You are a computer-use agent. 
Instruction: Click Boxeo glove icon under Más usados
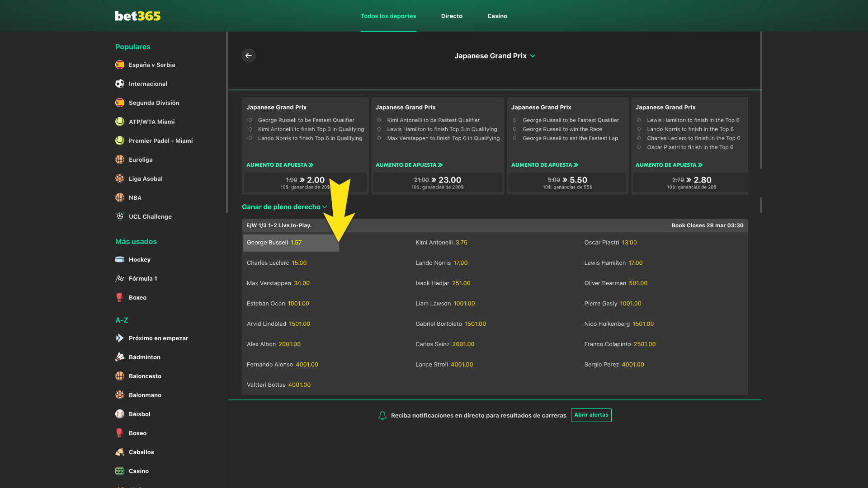click(120, 297)
